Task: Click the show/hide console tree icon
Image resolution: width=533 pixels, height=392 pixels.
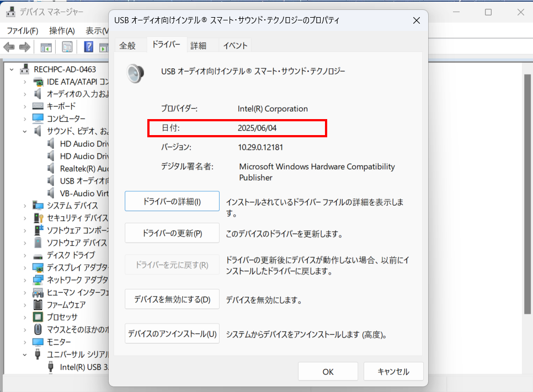Action: point(46,47)
